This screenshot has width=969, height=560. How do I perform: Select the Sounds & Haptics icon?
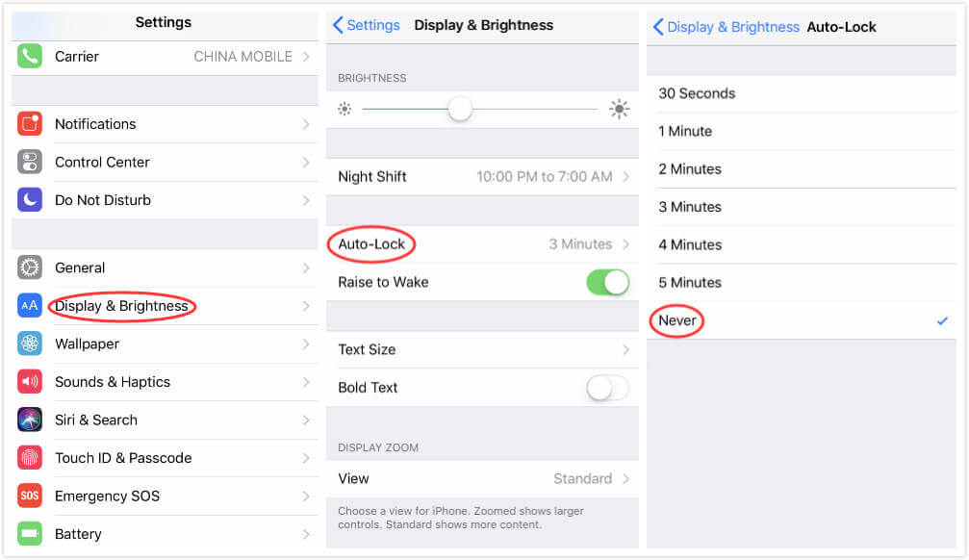(27, 382)
